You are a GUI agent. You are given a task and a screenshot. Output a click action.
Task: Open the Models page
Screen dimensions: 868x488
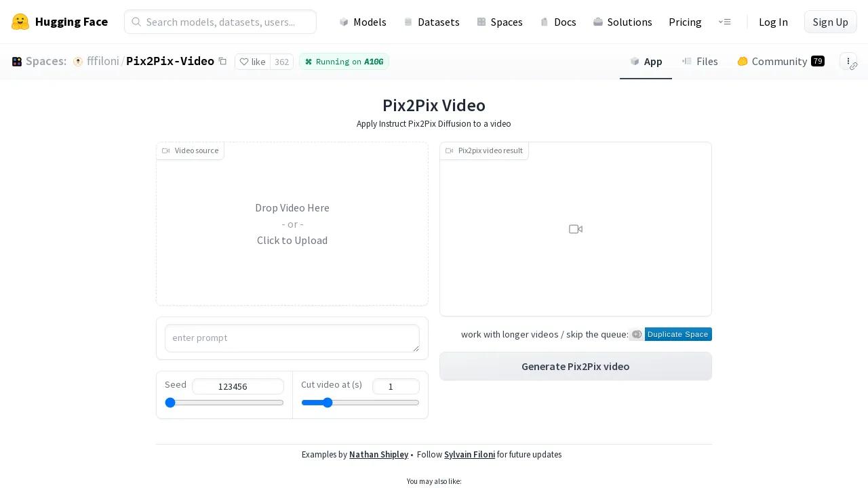(363, 22)
